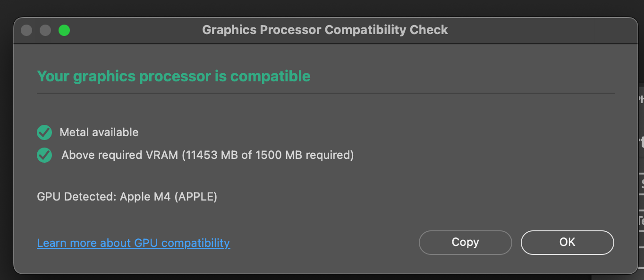Click the OK button
The width and height of the screenshot is (644, 280).
pos(567,243)
